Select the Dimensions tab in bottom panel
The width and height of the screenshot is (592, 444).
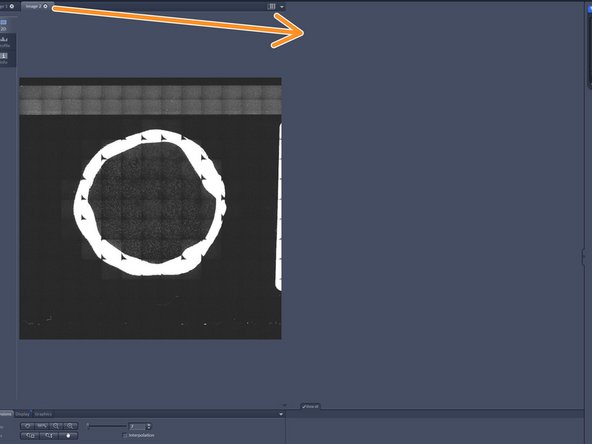pos(6,414)
